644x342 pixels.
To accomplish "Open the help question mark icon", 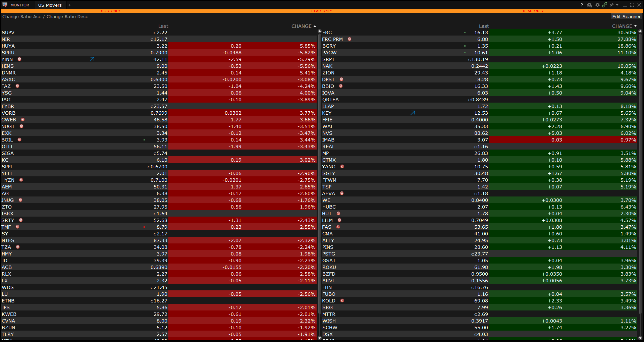I will [x=582, y=5].
